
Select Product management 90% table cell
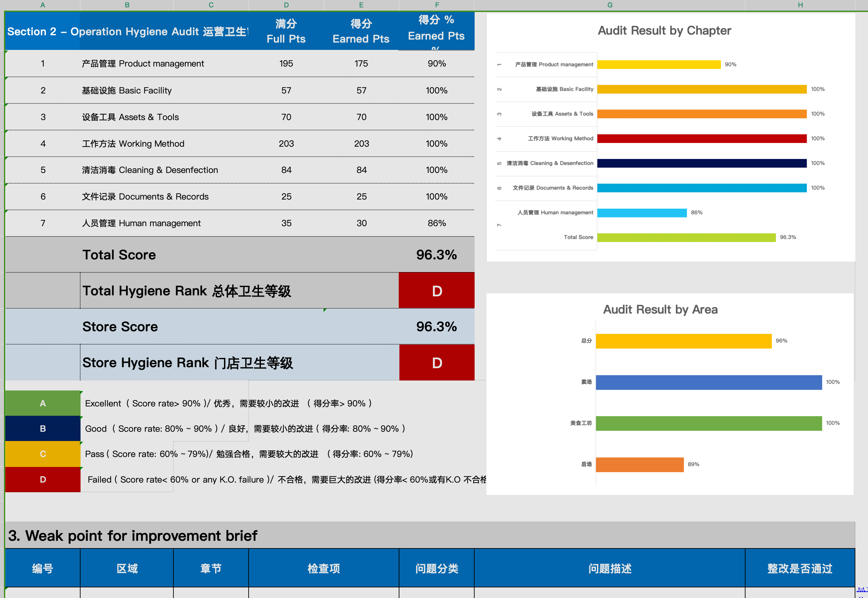coord(437,64)
